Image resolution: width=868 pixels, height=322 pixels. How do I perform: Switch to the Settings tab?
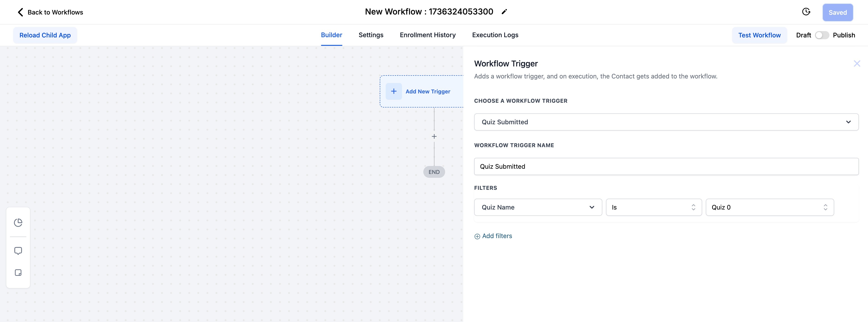pos(371,35)
